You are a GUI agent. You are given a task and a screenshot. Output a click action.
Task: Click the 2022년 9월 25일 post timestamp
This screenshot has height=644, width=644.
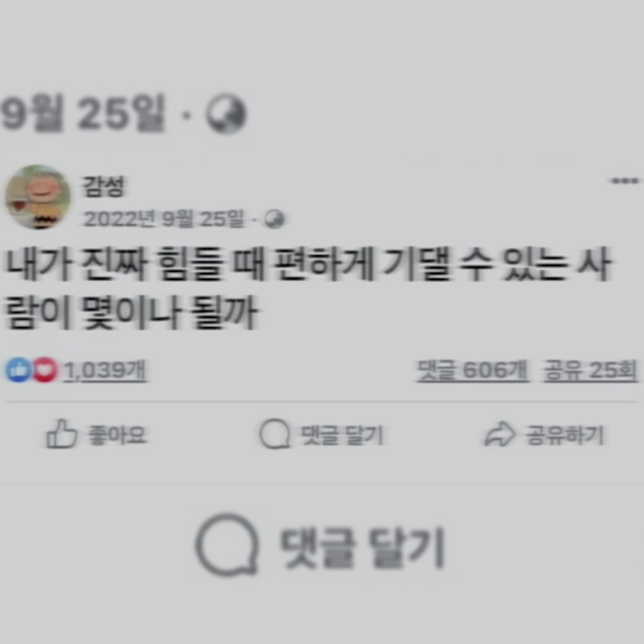(x=164, y=219)
